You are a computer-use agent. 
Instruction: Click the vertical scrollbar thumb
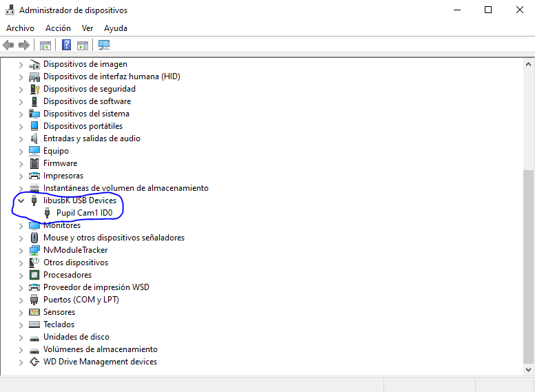(x=528, y=267)
